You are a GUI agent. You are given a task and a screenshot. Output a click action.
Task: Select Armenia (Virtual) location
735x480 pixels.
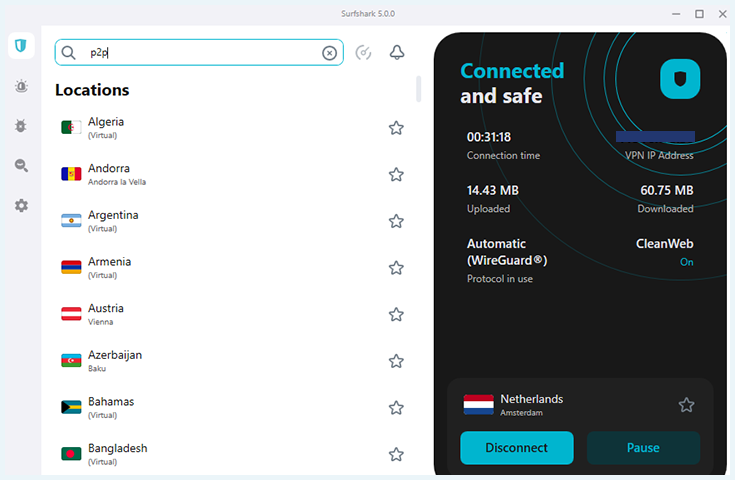(232, 268)
